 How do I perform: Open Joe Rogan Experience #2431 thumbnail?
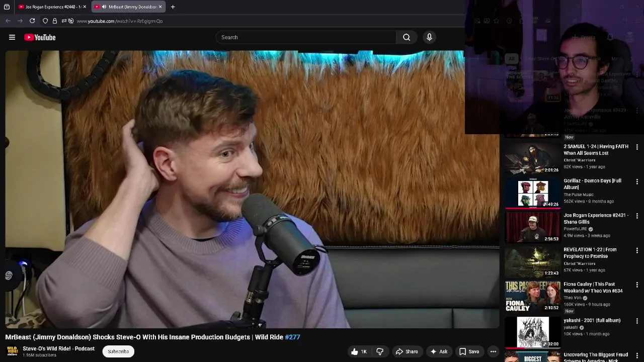[x=532, y=227]
